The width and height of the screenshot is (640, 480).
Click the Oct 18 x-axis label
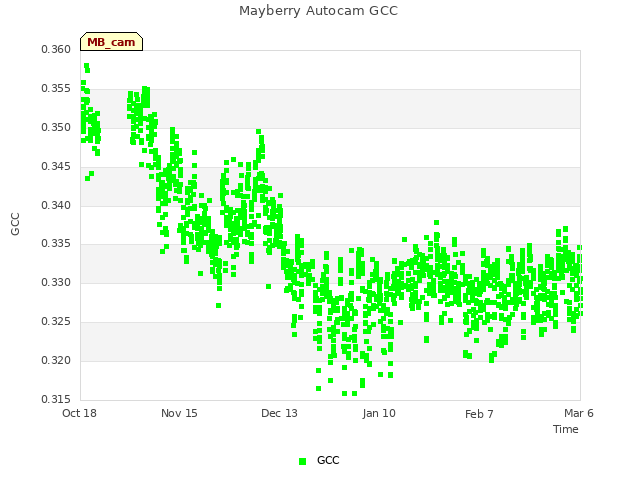[79, 413]
